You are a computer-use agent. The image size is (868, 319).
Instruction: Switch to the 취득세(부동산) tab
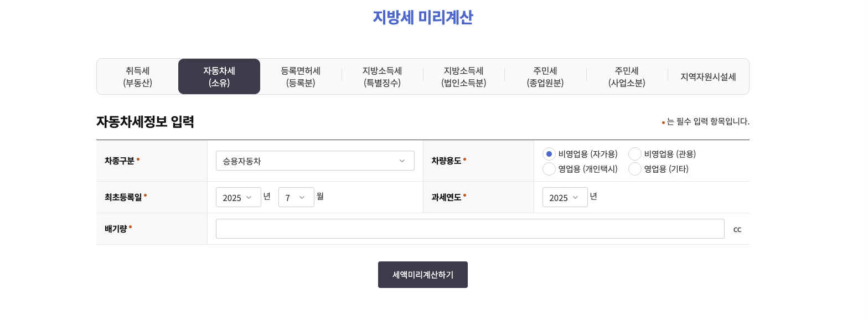tap(137, 76)
